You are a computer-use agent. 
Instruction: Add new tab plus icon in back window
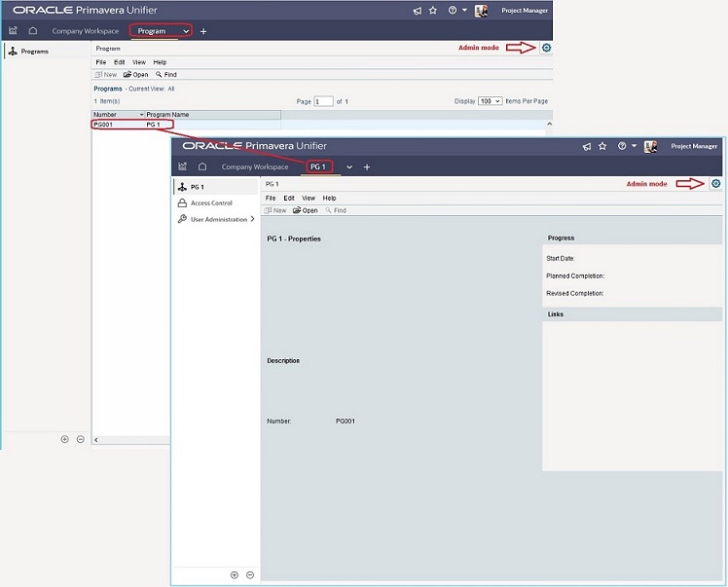point(202,31)
